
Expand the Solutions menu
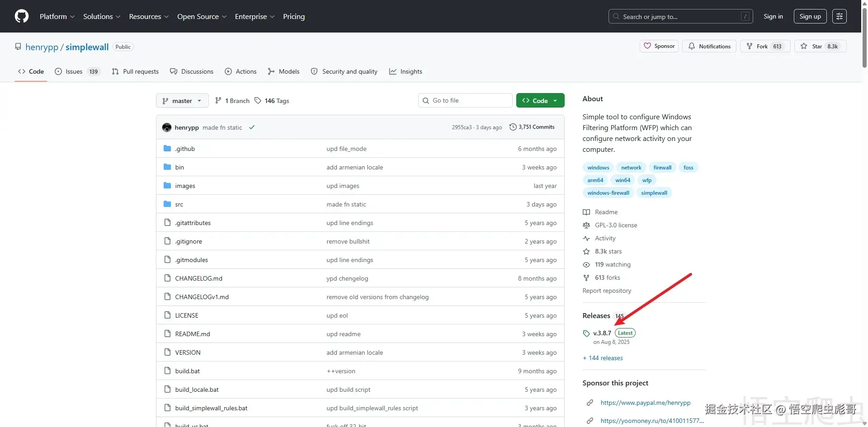click(x=102, y=16)
